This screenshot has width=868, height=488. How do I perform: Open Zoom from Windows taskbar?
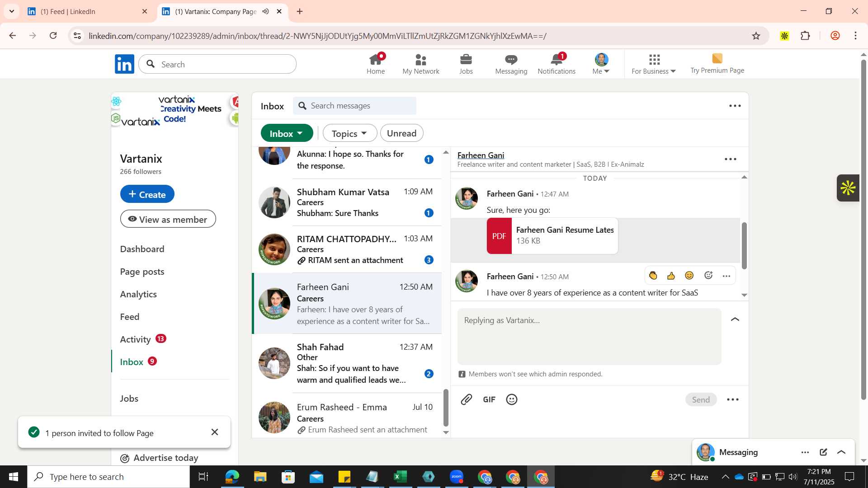457,477
